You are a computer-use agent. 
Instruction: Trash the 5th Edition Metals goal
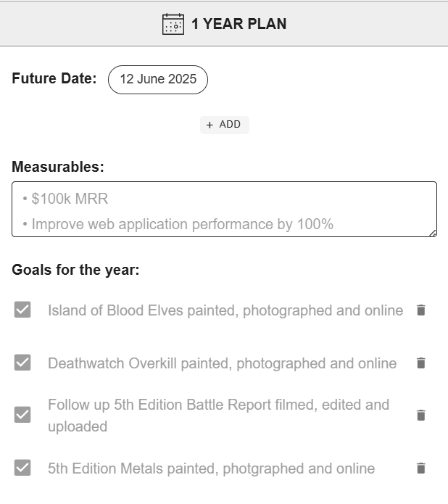pos(421,468)
